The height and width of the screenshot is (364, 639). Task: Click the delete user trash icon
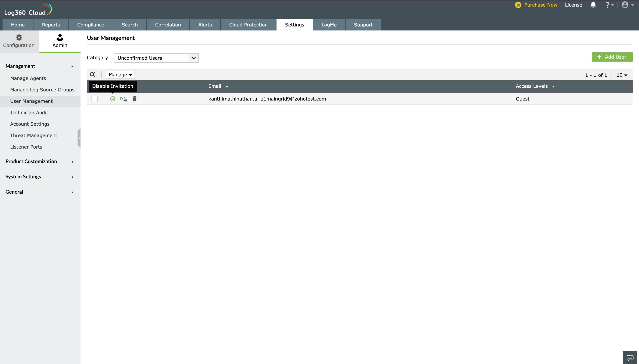click(x=134, y=99)
